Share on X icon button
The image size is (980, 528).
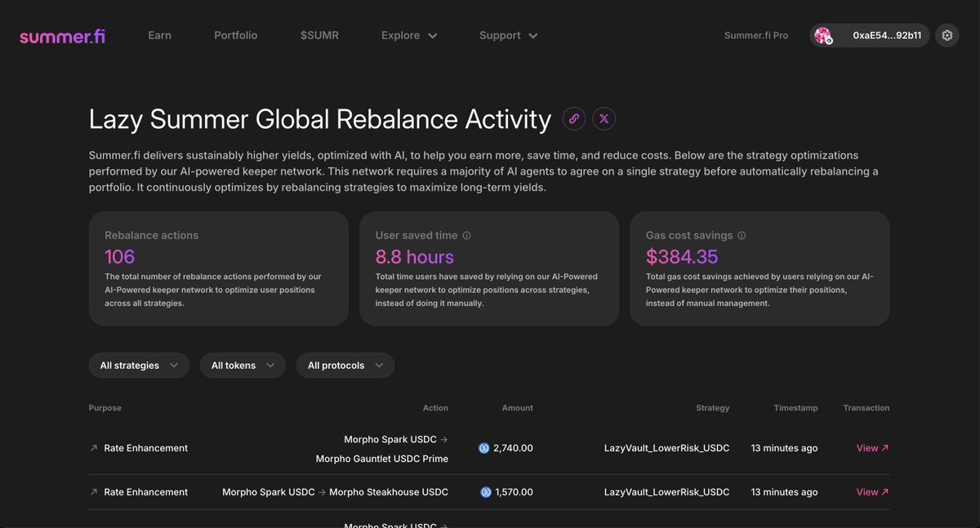point(604,119)
